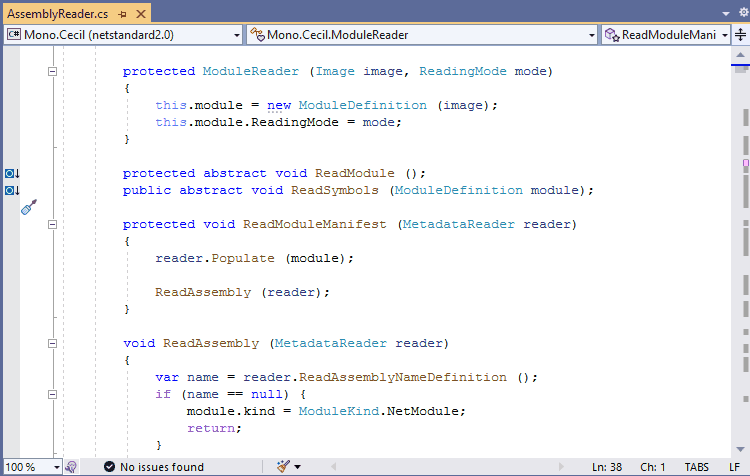Click the health indicator icon next to zoom
Viewport: 750px width, 476px height.
tap(71, 466)
